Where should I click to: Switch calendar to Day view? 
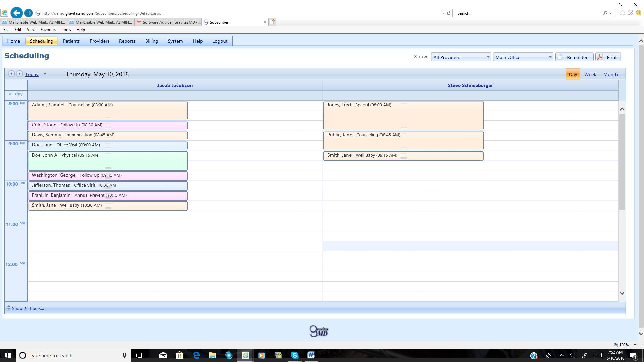(573, 74)
